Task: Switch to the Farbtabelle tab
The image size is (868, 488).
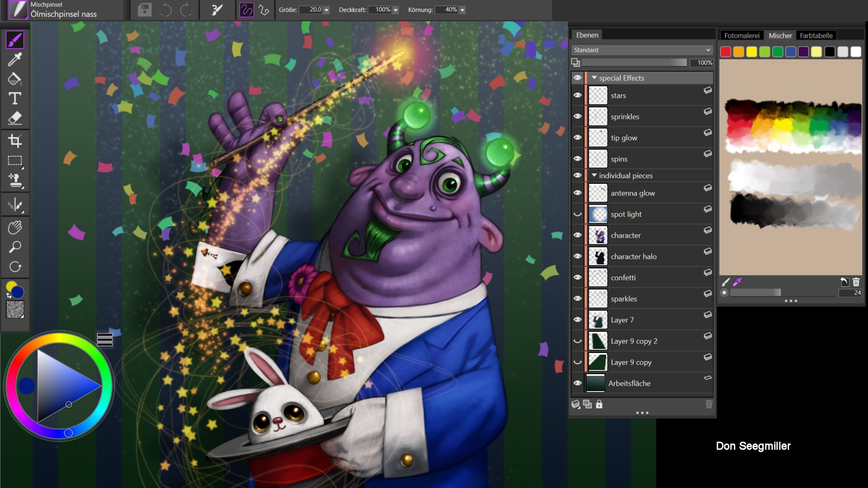Action: [816, 35]
